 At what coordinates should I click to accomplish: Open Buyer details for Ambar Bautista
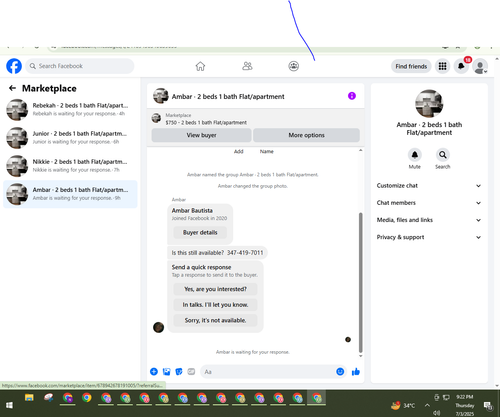tap(200, 232)
